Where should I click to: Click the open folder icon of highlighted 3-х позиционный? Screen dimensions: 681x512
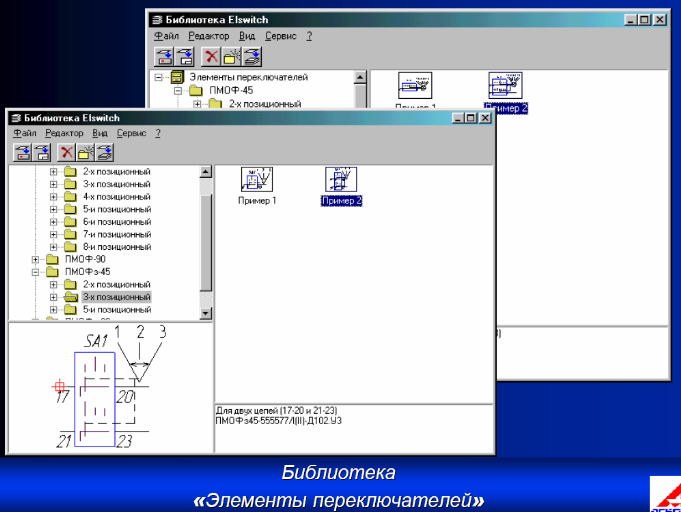pos(70,297)
